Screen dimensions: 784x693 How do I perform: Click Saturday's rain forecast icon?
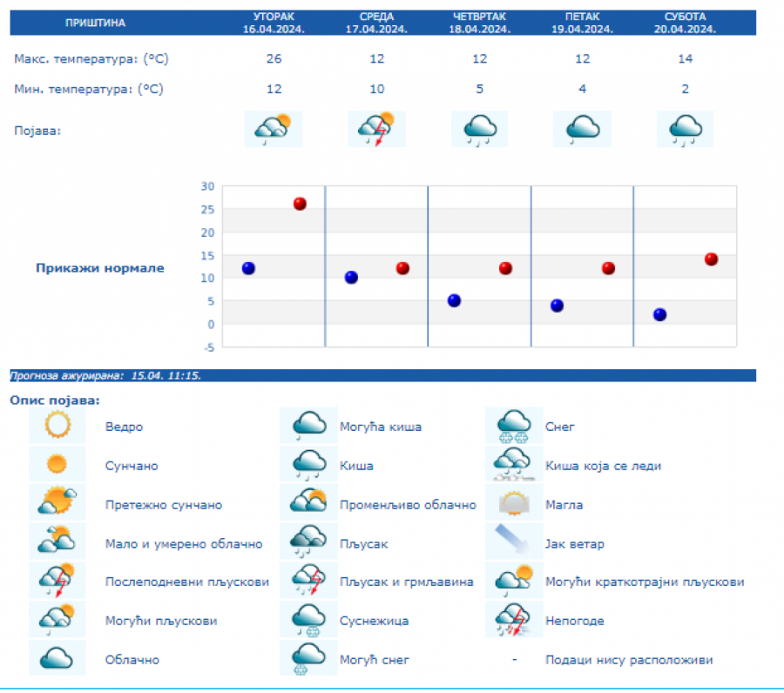[685, 129]
